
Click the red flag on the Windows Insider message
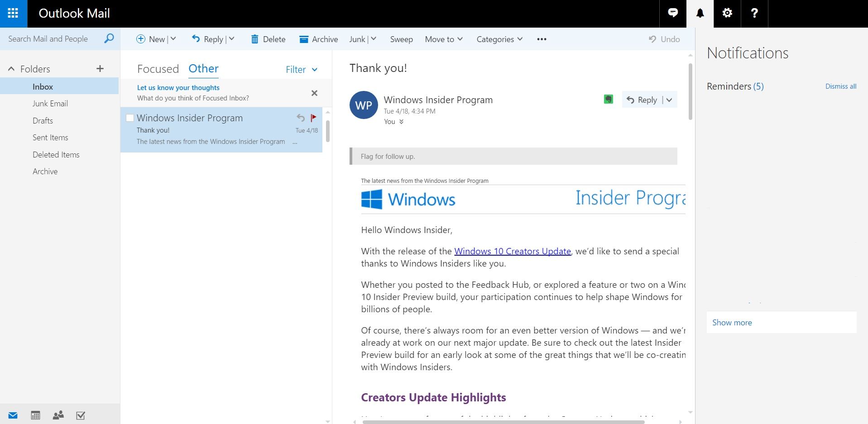314,118
